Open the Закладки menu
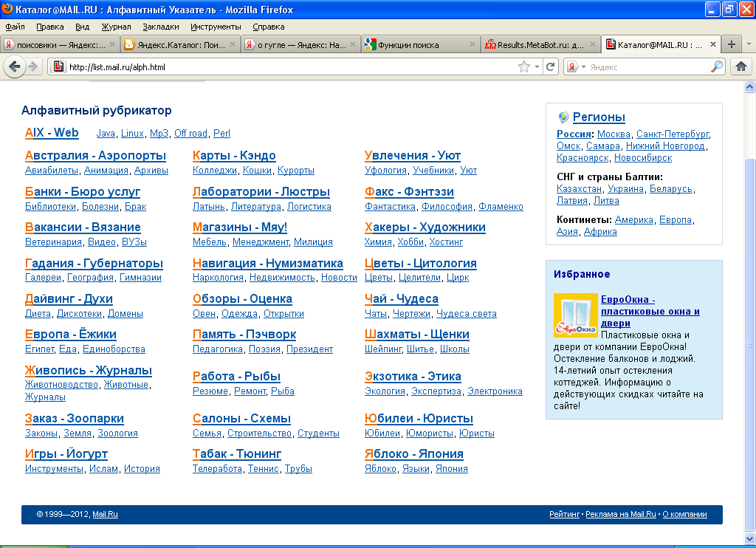The width and height of the screenshot is (756, 548). [x=160, y=27]
